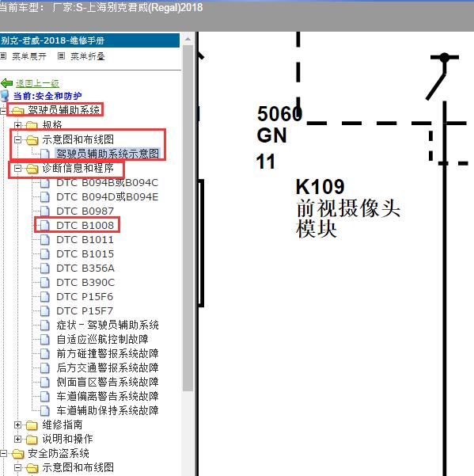Image resolution: width=474 pixels, height=476 pixels.
Task: Click the document icon for 自适应巡航控制故障
Action: 45,340
